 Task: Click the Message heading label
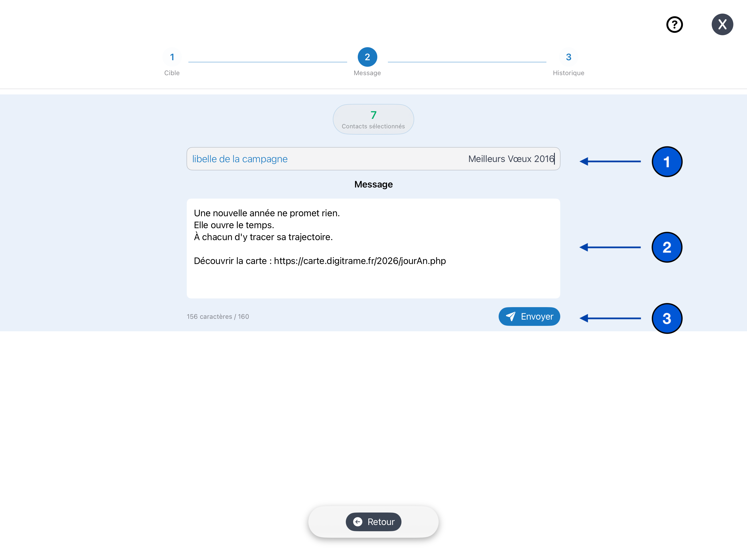click(x=373, y=184)
